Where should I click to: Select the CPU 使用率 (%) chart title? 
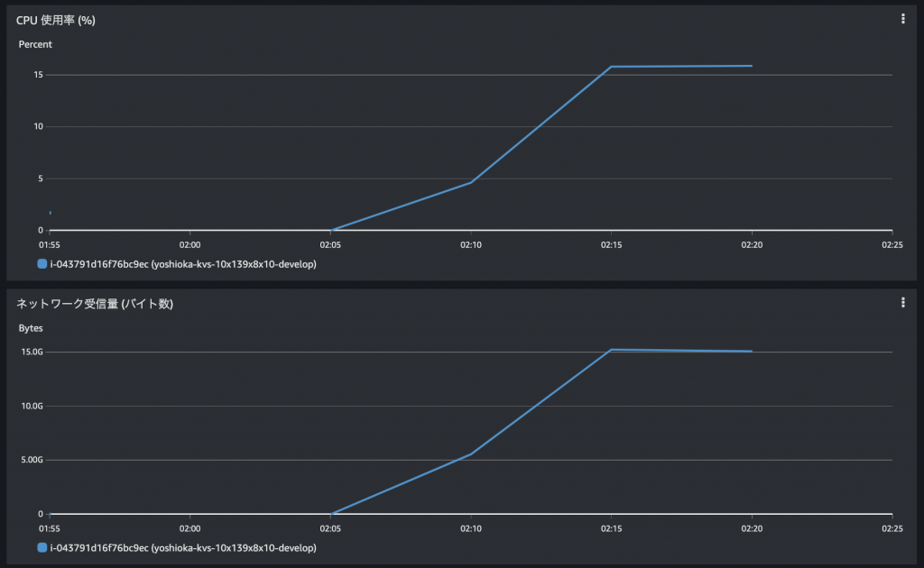click(x=54, y=17)
